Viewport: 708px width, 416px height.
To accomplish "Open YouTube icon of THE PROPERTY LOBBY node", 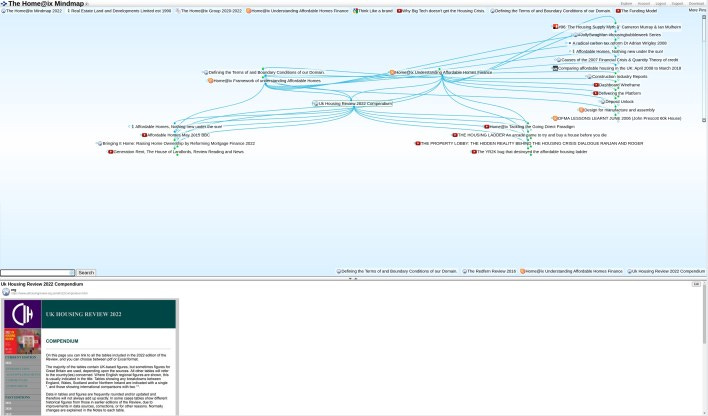I will 418,144.
